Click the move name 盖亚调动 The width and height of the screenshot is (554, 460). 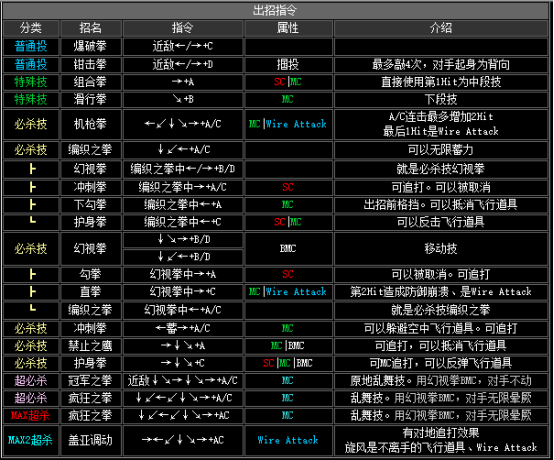click(90, 440)
